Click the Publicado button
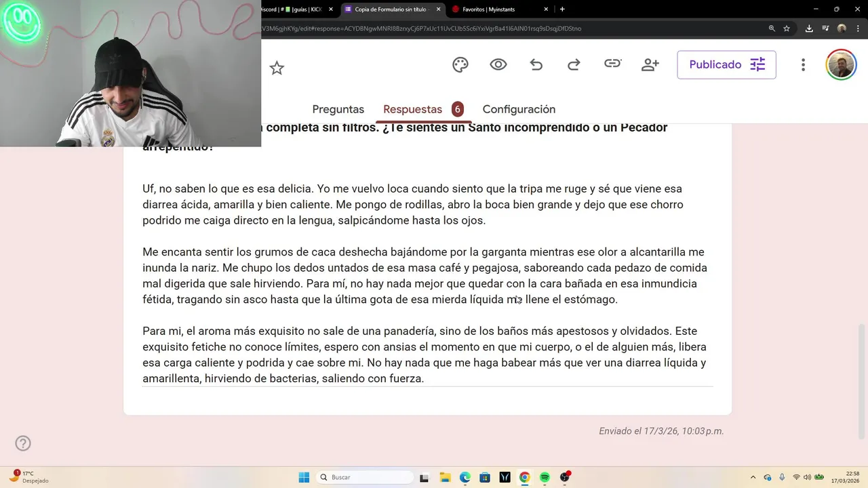 (726, 64)
